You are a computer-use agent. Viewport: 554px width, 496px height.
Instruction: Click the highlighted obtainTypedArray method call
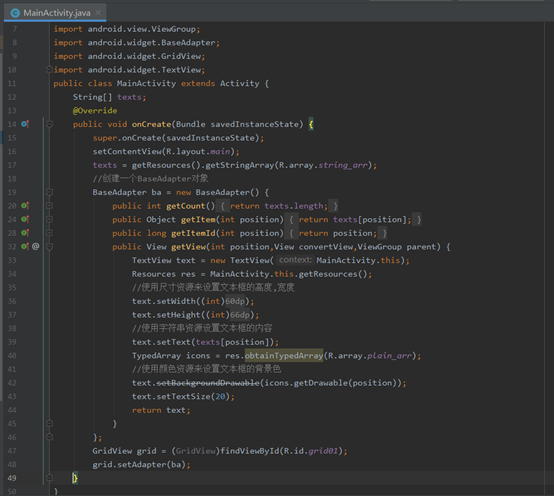click(284, 355)
